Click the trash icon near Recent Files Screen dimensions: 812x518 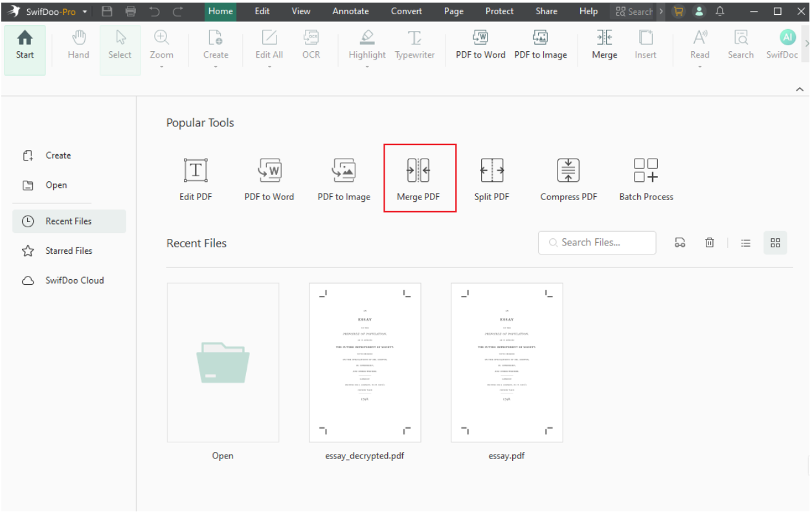[710, 242]
